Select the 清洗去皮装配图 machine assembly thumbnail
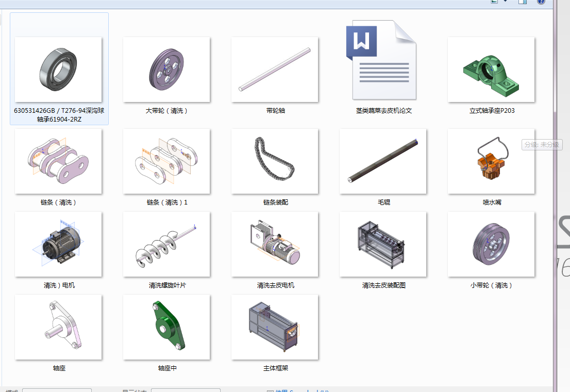 (x=383, y=244)
